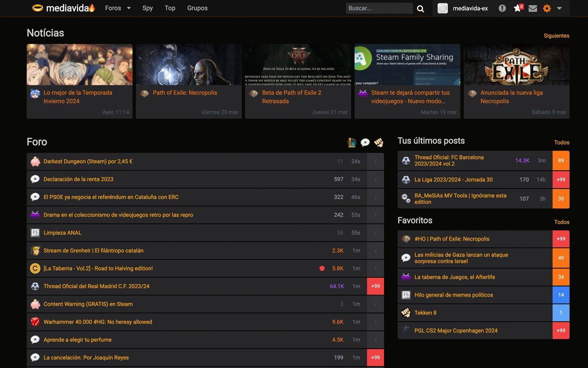Click 14.3K reply count on FC Barcelona thread
588x368 pixels.
pyautogui.click(x=522, y=161)
